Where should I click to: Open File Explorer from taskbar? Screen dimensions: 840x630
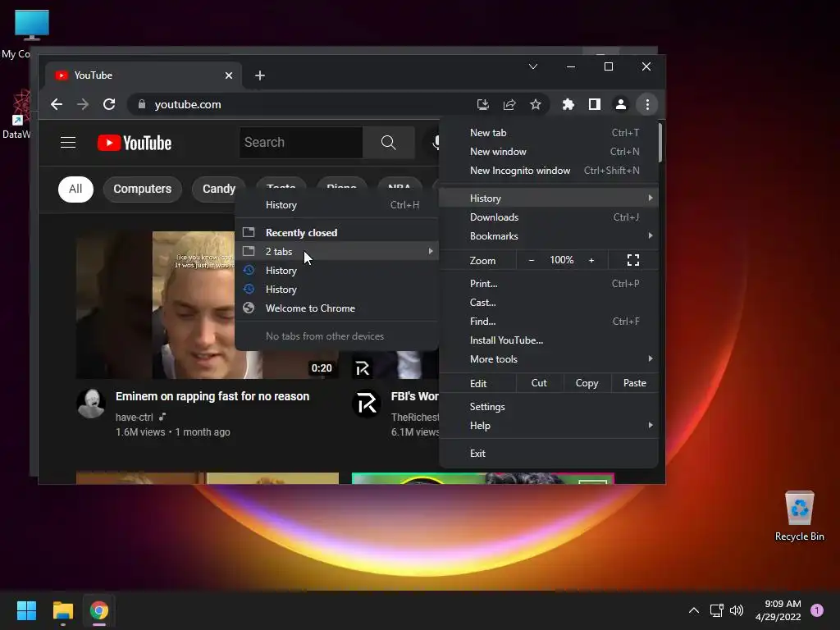pos(62,610)
